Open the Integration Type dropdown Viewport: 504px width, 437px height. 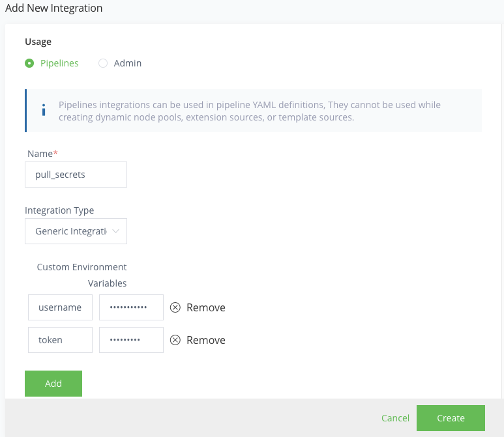[76, 231]
